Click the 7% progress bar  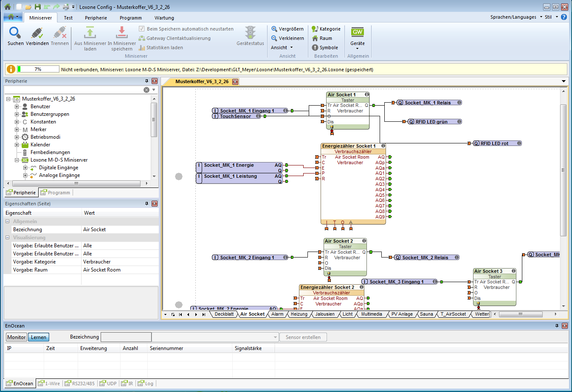38,69
